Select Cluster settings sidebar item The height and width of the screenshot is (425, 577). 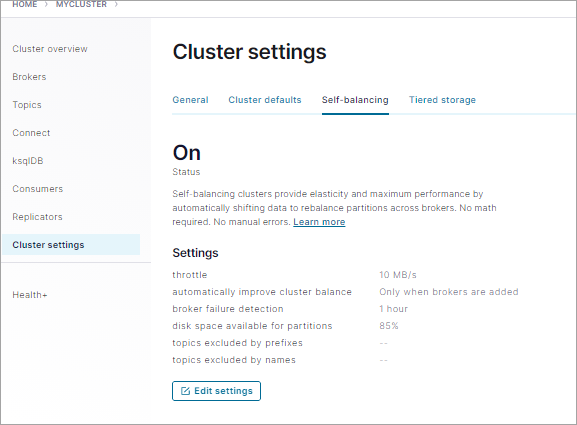(71, 245)
